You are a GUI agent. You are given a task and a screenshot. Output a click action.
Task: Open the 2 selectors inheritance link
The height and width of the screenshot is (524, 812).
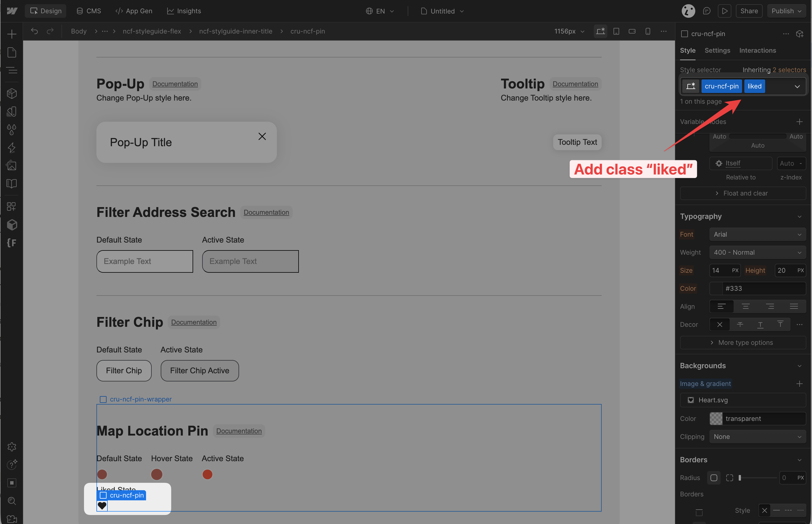pos(789,70)
